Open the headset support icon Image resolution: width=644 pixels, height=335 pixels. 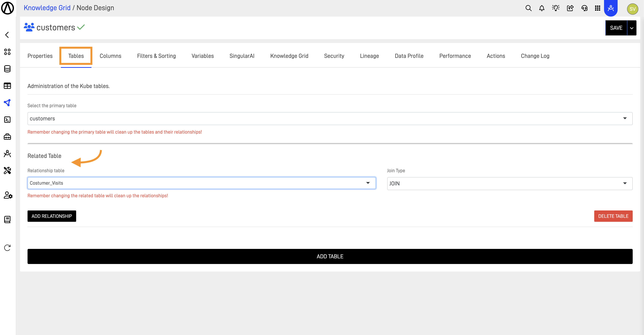[584, 8]
